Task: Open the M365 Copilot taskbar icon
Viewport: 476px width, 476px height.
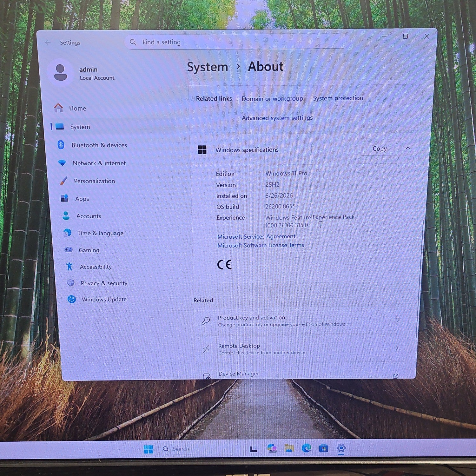Action: (272, 448)
